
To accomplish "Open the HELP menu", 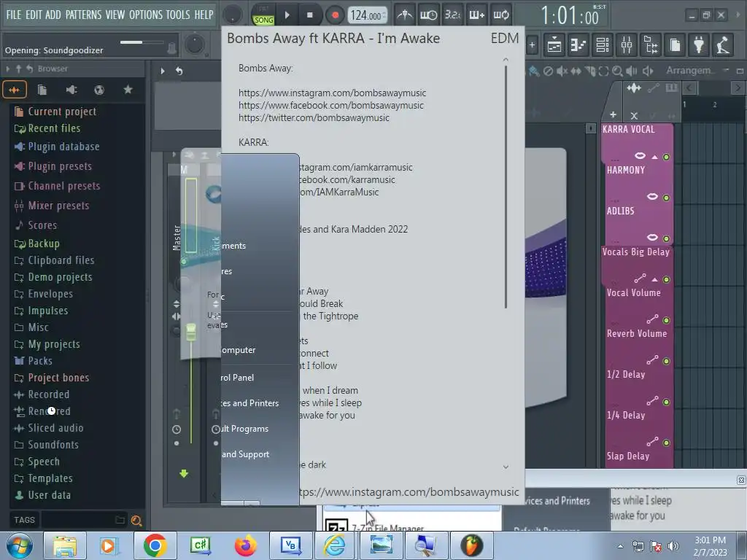I will [x=204, y=15].
